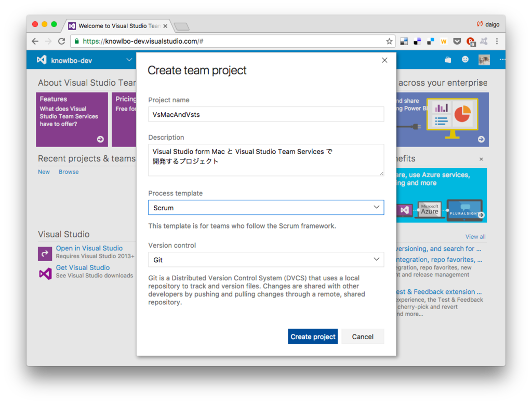The image size is (532, 404).
Task: Click the Cancel button
Action: [363, 336]
